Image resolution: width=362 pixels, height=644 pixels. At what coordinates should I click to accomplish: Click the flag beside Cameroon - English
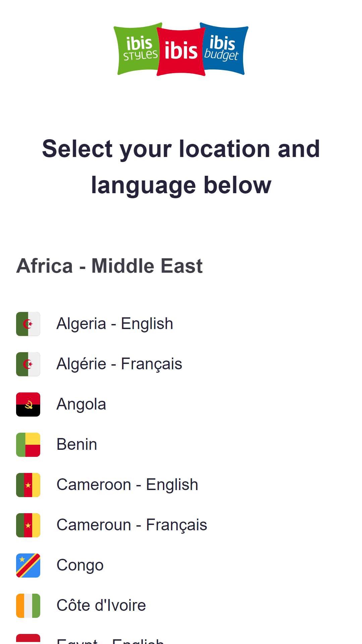(x=28, y=485)
